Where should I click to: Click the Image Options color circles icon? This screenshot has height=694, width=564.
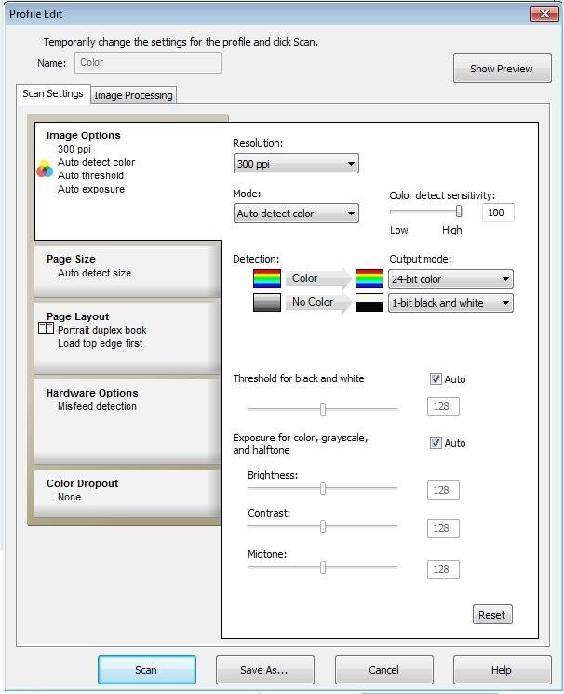click(44, 169)
